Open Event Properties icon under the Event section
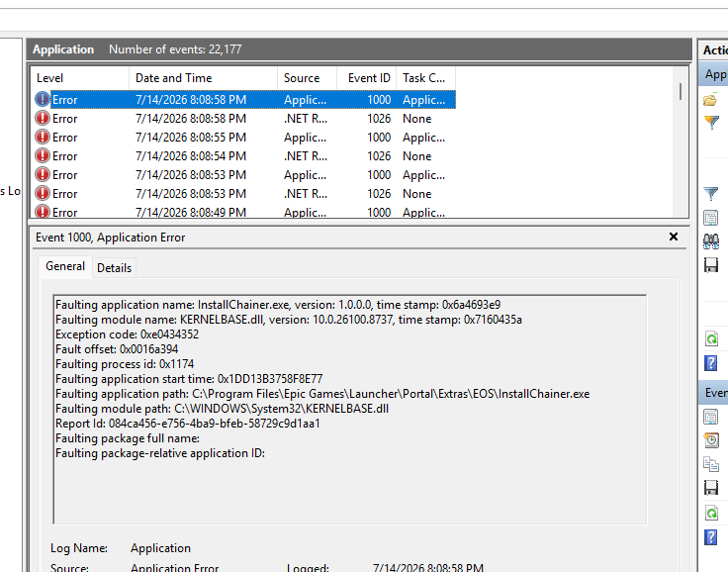This screenshot has height=572, width=728. click(711, 417)
